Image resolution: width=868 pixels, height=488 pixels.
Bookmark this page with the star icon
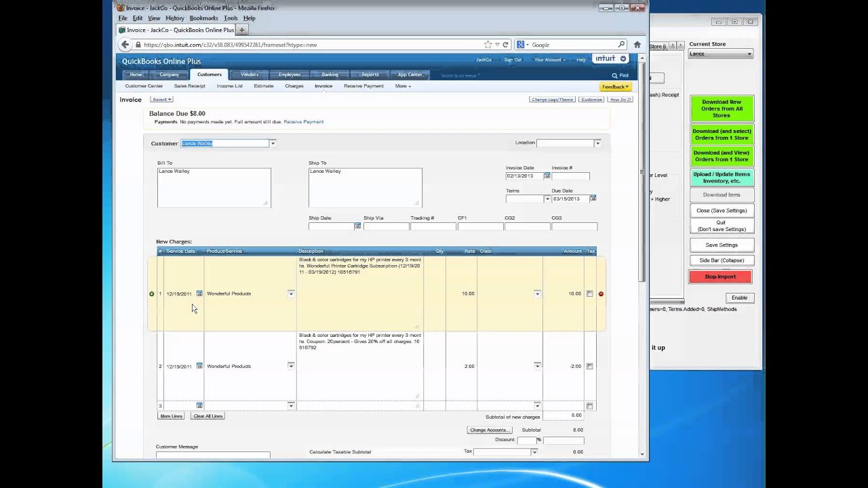(488, 45)
